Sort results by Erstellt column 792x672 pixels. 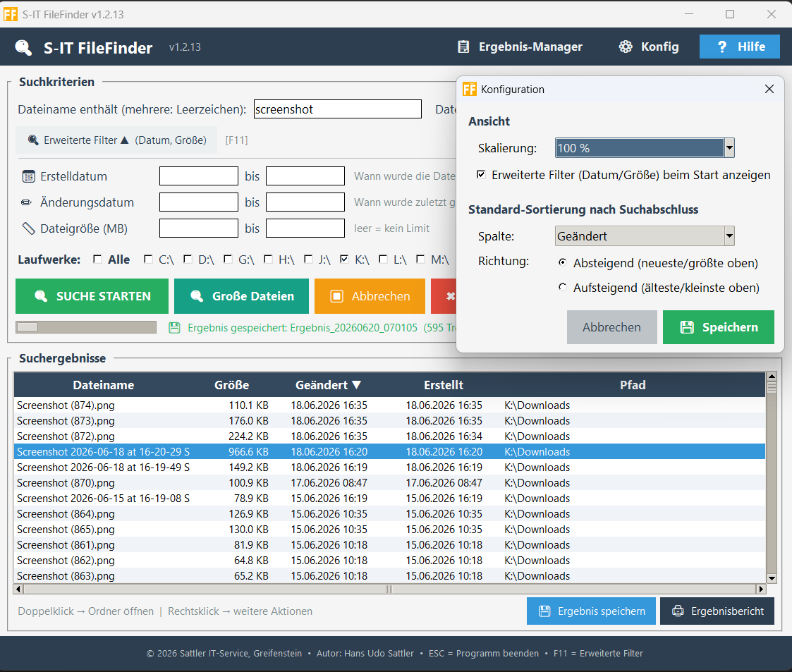pyautogui.click(x=444, y=385)
